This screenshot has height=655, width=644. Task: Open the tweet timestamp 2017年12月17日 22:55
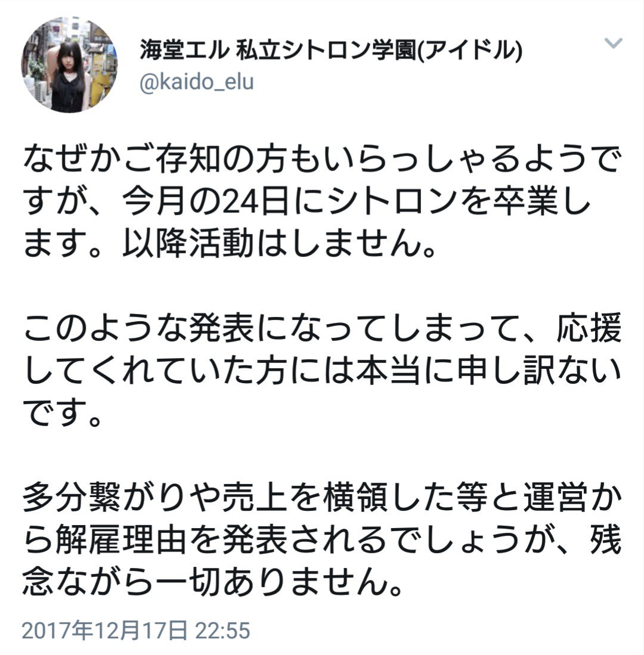pos(136,631)
